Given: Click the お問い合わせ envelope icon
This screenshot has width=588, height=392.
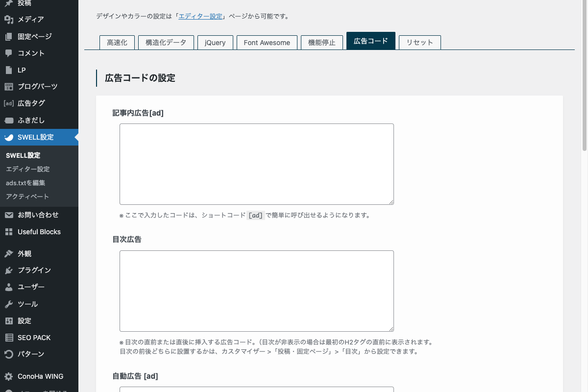Looking at the screenshot, I should coord(9,215).
